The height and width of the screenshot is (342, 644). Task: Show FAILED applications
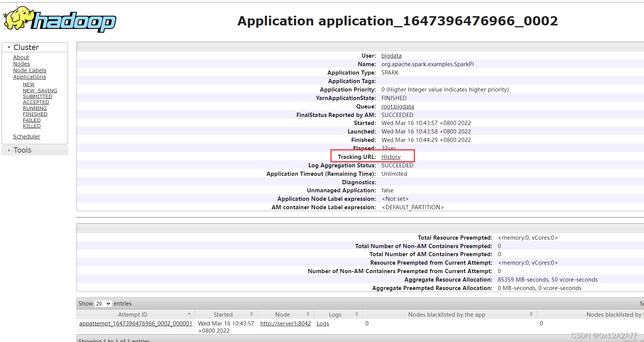click(x=32, y=120)
